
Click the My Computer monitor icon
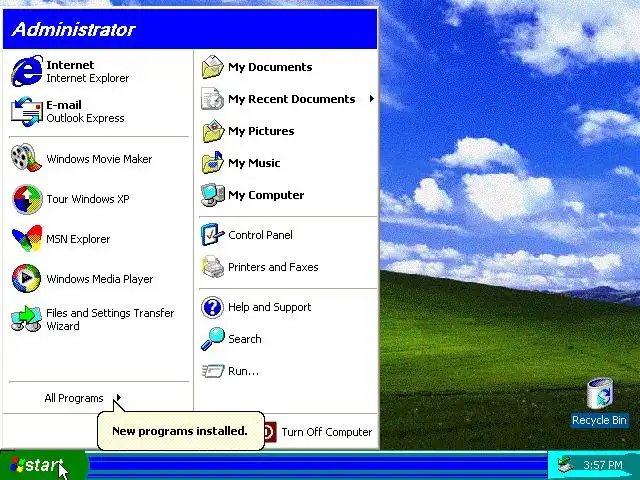coord(213,195)
